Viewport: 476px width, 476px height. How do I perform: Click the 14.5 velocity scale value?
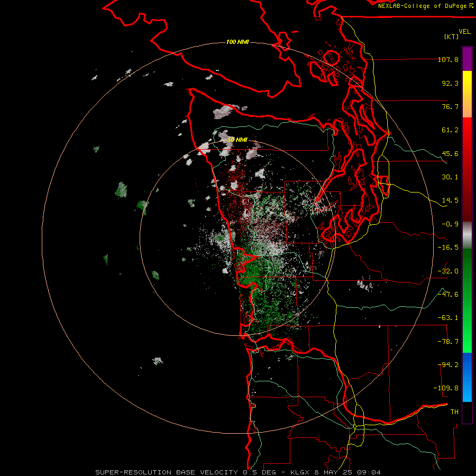[450, 200]
